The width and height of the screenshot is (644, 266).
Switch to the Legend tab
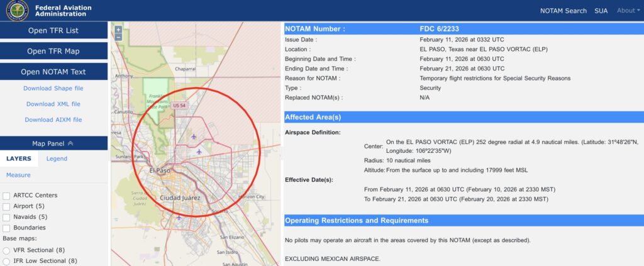click(57, 158)
